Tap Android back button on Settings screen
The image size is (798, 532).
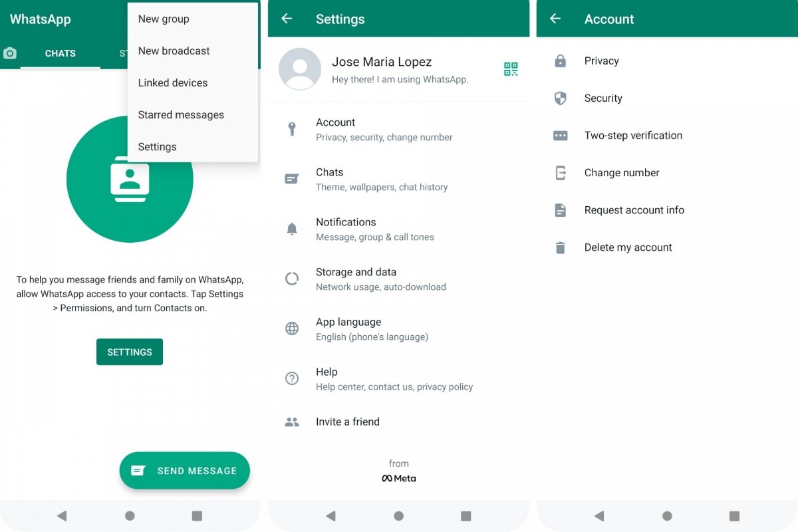pyautogui.click(x=331, y=515)
